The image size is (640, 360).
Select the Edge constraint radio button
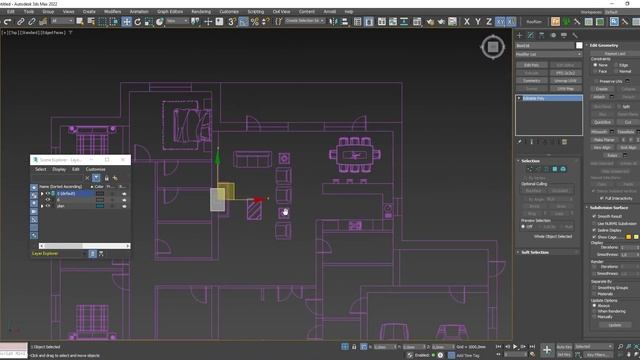click(x=616, y=65)
